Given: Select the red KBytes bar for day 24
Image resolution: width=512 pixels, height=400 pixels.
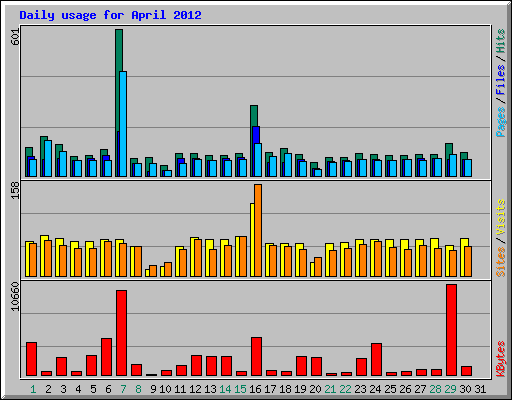Looking at the screenshot, I should [376, 359].
